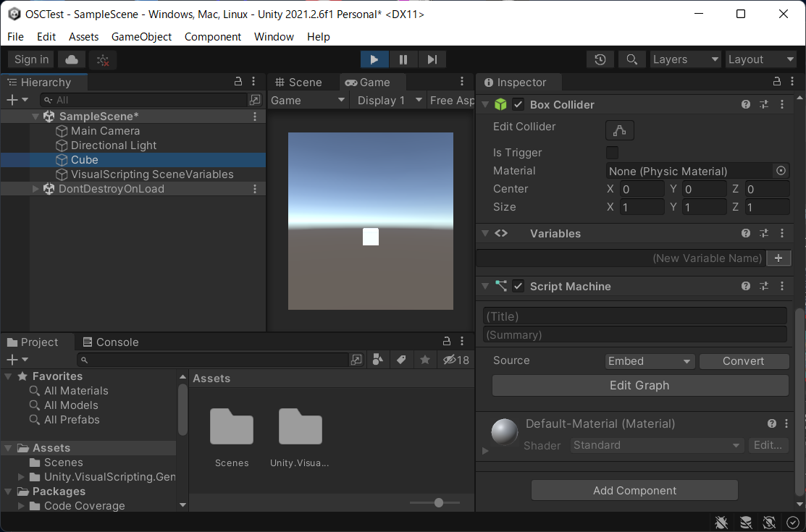
Task: Disable the Box Collider component checkbox
Action: pyautogui.click(x=518, y=105)
